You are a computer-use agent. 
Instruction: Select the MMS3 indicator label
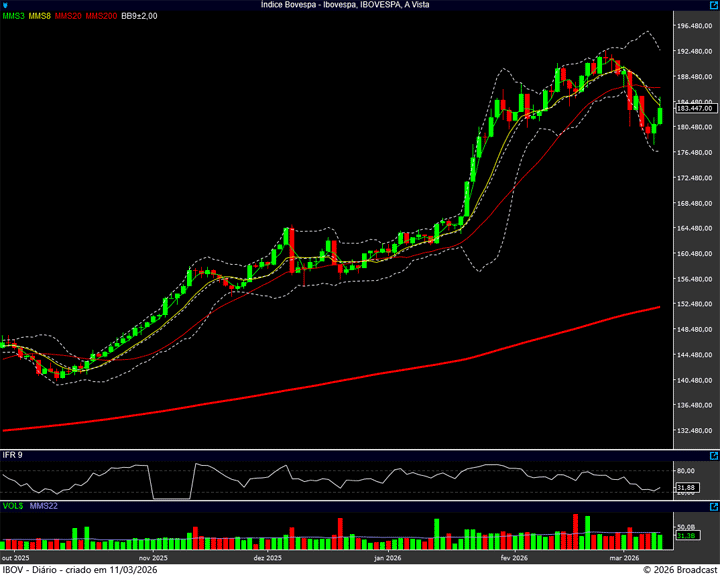pyautogui.click(x=13, y=16)
